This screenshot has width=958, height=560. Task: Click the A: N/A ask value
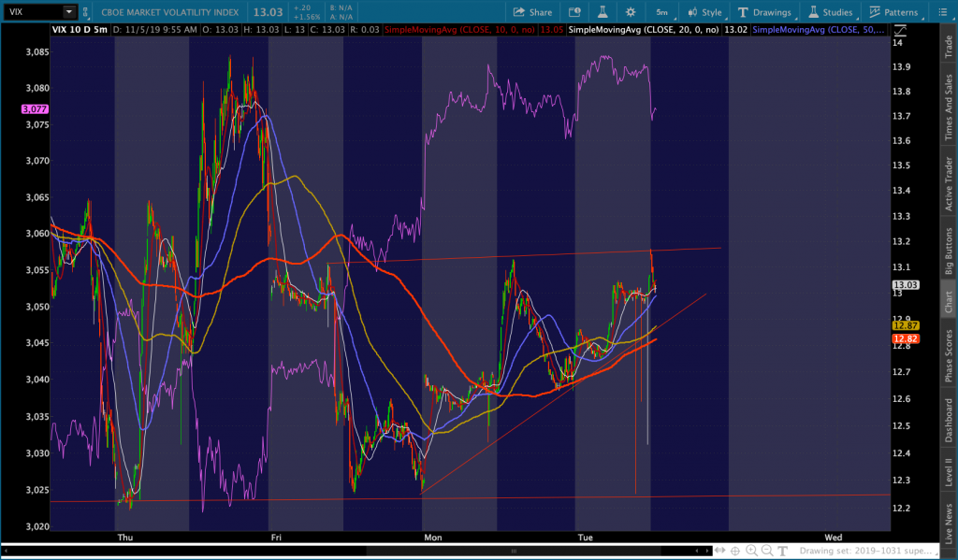click(x=341, y=17)
